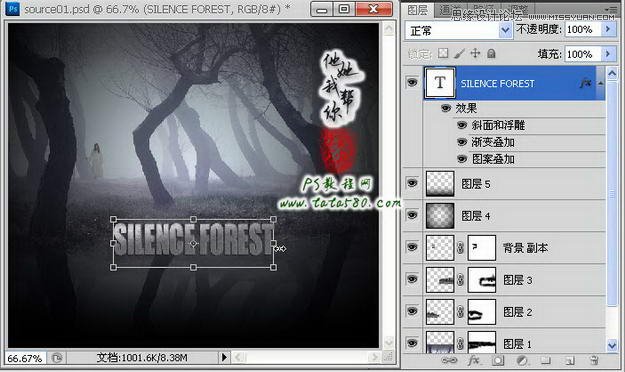Viewport: 625px width, 372px height.
Task: Click canvas horizontal scrollbar left arrow
Action: (238, 357)
